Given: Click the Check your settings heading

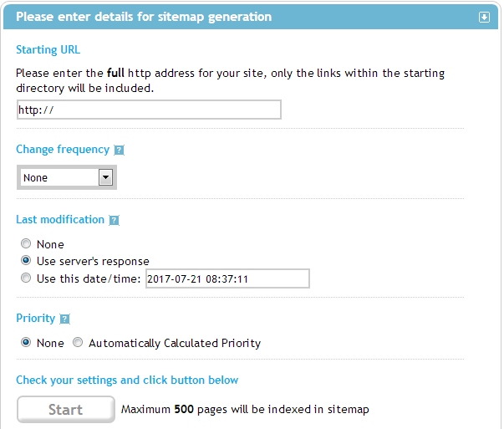Looking at the screenshot, I should tap(127, 380).
